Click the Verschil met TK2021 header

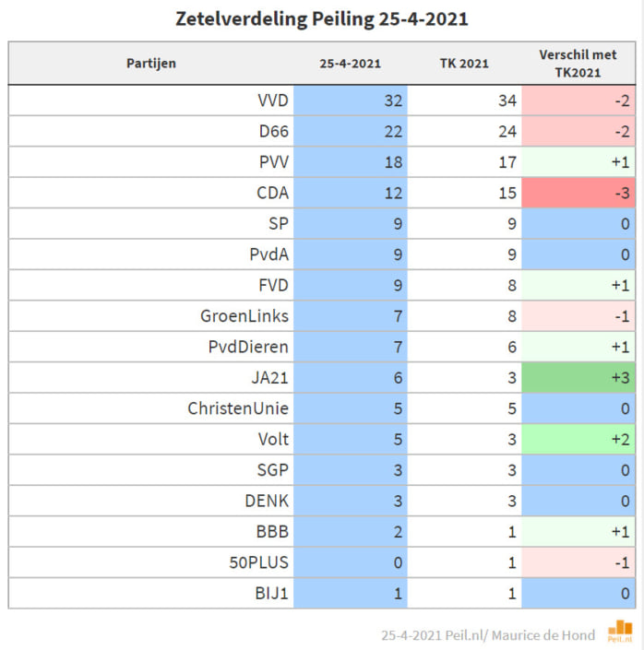click(578, 64)
